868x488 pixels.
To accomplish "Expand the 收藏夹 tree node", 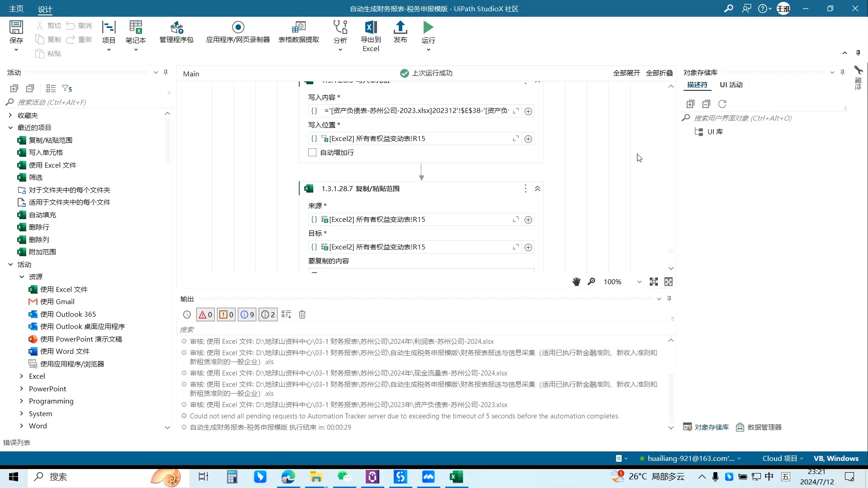I will coord(10,115).
